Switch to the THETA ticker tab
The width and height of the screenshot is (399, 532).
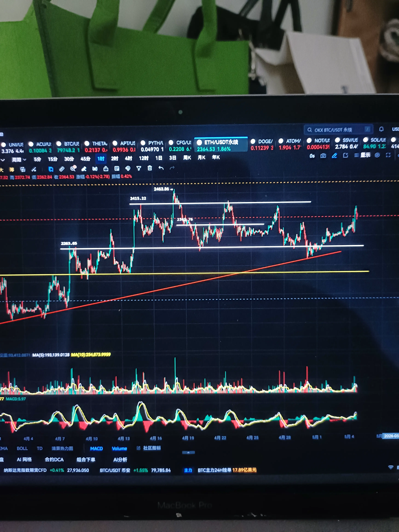coord(96,147)
